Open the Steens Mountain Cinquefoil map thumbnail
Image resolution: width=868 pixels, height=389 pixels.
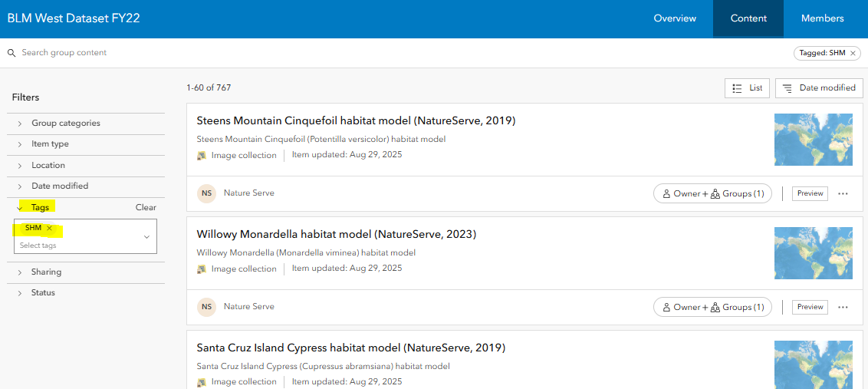(814, 140)
